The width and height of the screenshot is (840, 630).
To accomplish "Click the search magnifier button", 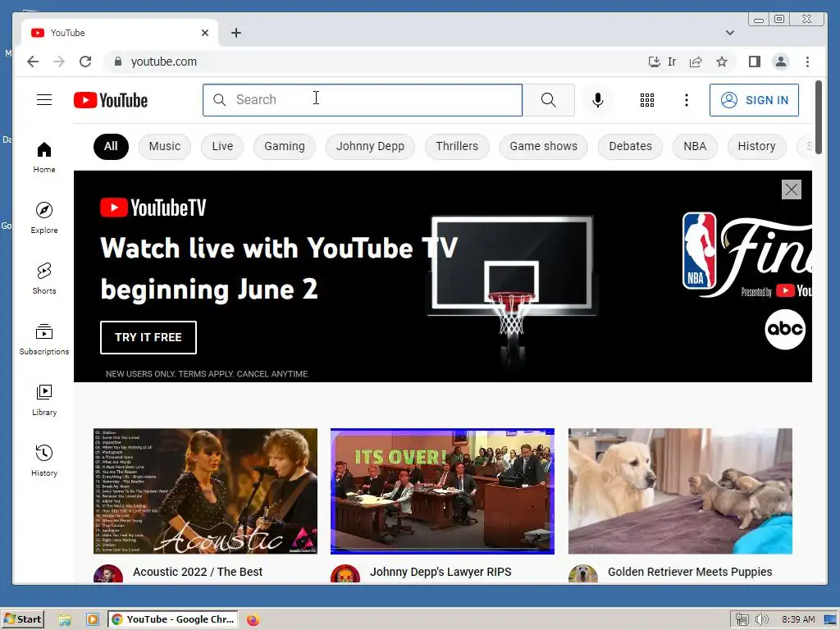I will 549,99.
